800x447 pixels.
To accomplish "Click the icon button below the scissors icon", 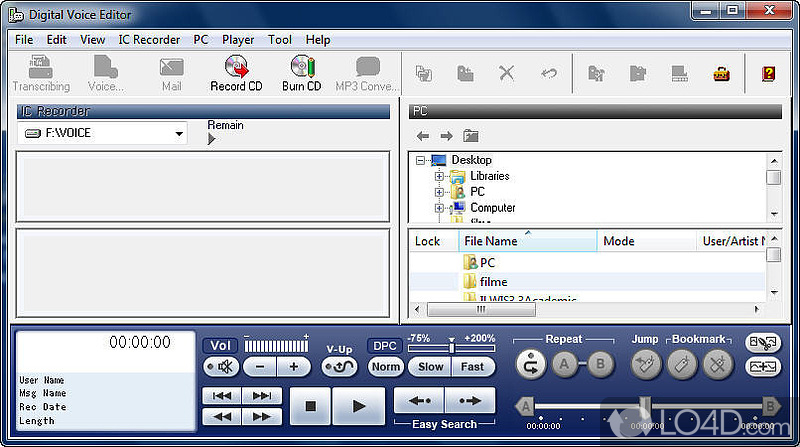I will point(763,366).
